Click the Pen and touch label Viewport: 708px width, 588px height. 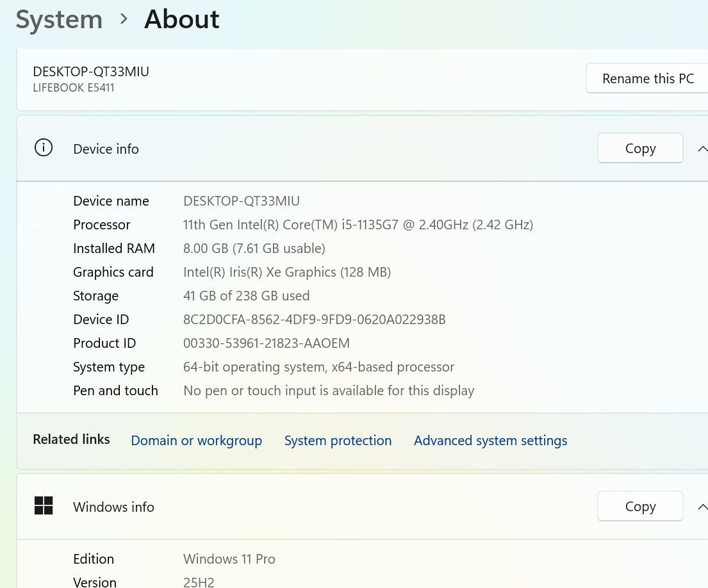115,390
